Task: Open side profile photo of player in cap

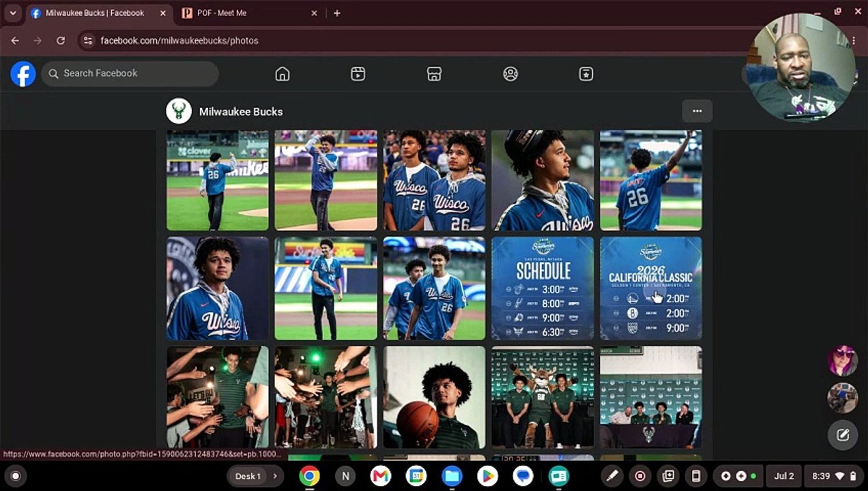Action: point(542,180)
